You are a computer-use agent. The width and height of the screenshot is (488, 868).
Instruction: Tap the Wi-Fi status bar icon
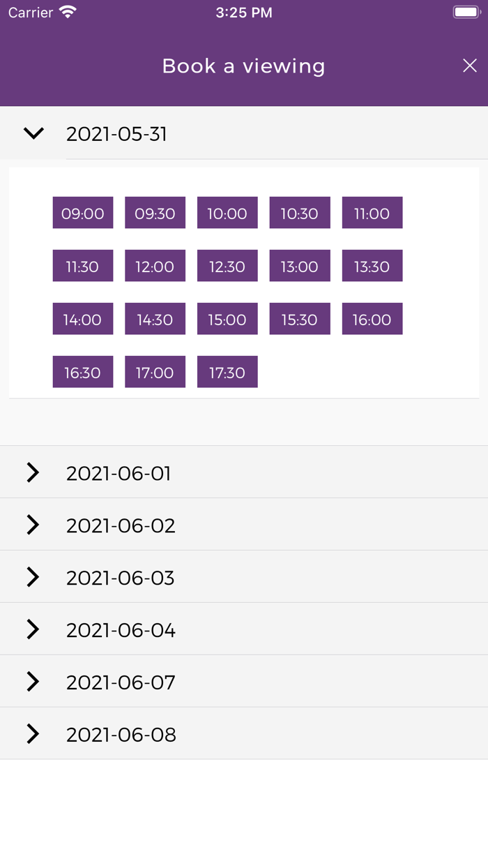tap(68, 12)
